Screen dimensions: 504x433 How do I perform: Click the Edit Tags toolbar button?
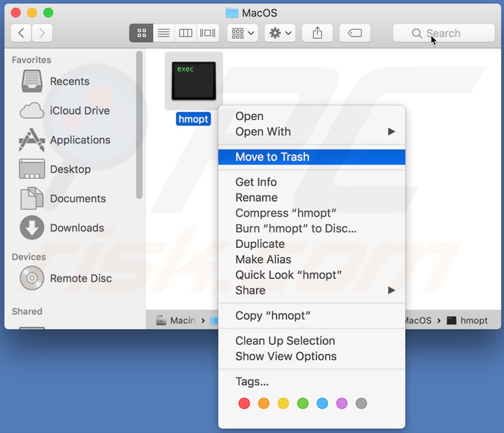coord(355,33)
